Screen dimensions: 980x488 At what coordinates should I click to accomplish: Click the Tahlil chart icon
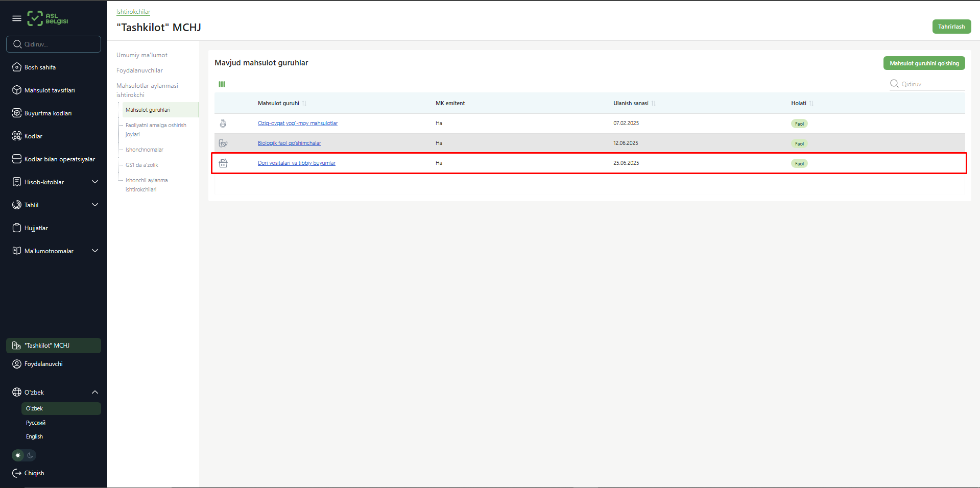(x=17, y=205)
